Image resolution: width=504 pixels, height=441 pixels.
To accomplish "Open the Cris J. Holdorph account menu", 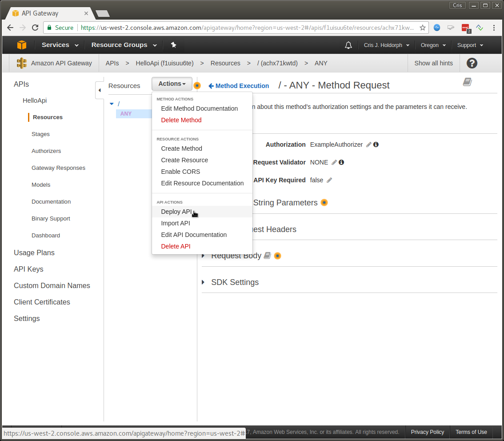I will [x=386, y=45].
